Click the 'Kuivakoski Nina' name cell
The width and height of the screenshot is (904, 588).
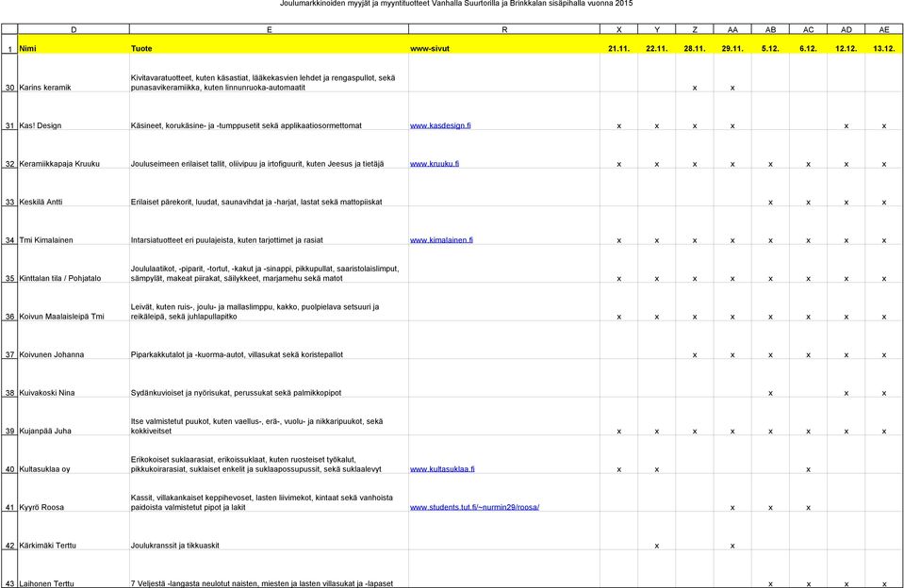pos(74,378)
